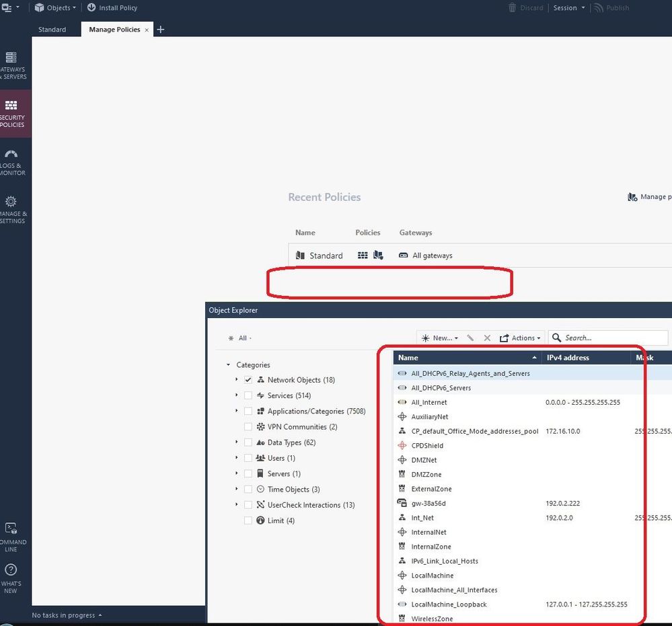
Task: Expand the No tasks in progress status
Action: coord(67,615)
